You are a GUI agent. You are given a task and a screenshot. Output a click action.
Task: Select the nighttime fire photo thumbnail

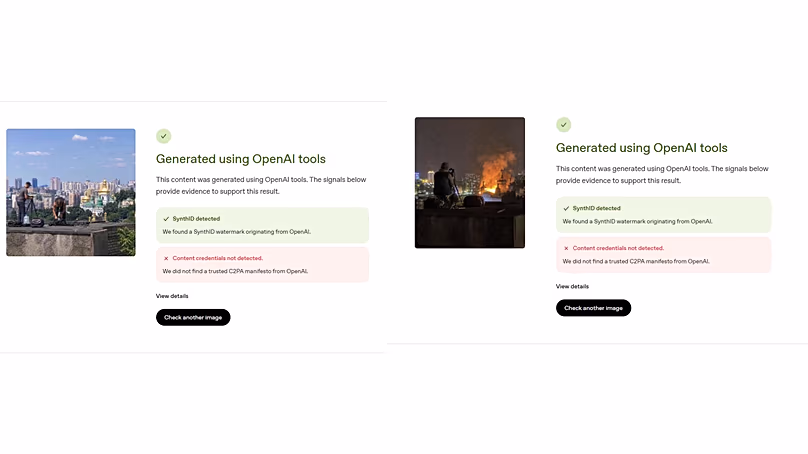(x=469, y=182)
